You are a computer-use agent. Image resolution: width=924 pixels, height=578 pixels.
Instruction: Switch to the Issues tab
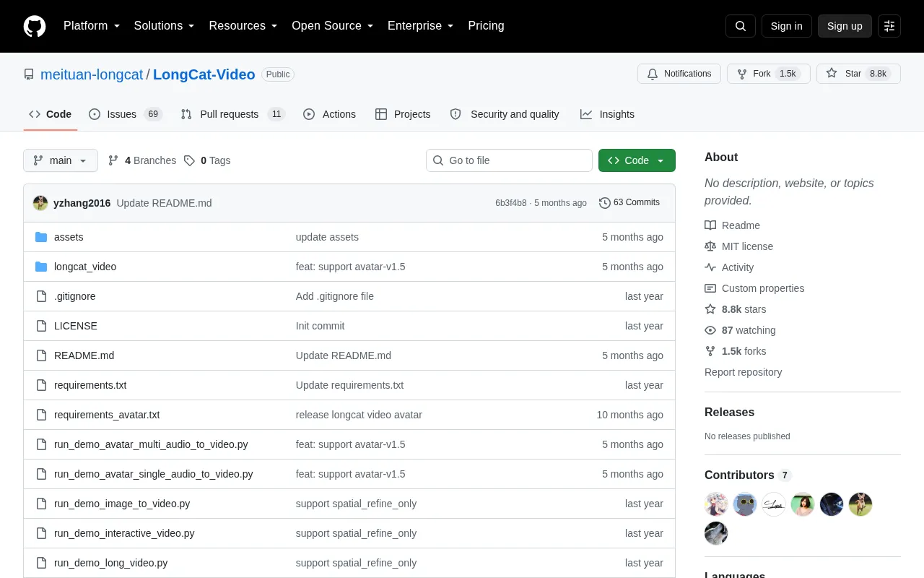click(126, 114)
